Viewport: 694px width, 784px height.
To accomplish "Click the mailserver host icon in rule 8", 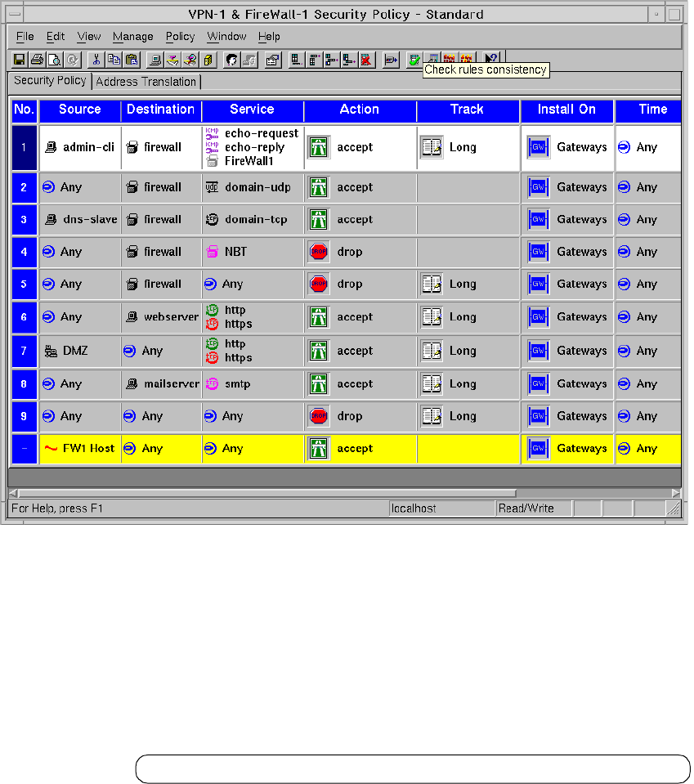I will coord(132,384).
